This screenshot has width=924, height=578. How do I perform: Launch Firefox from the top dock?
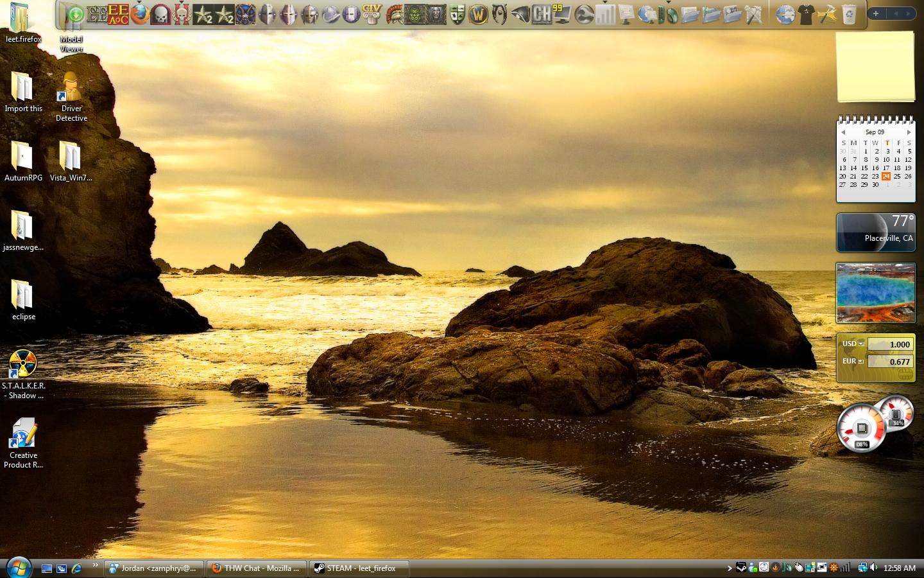(x=139, y=13)
